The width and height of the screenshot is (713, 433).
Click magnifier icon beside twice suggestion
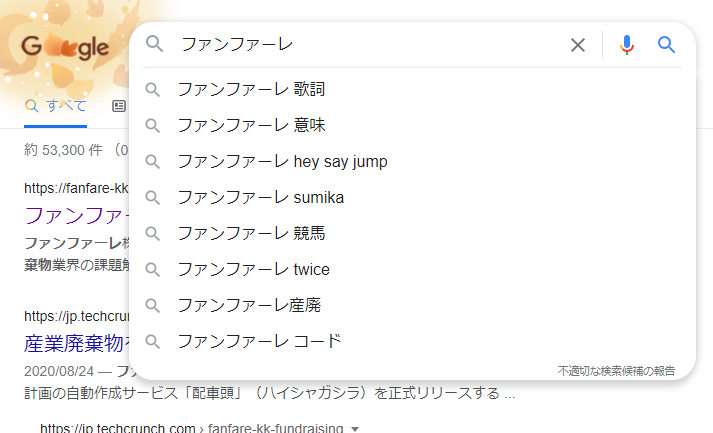point(152,269)
